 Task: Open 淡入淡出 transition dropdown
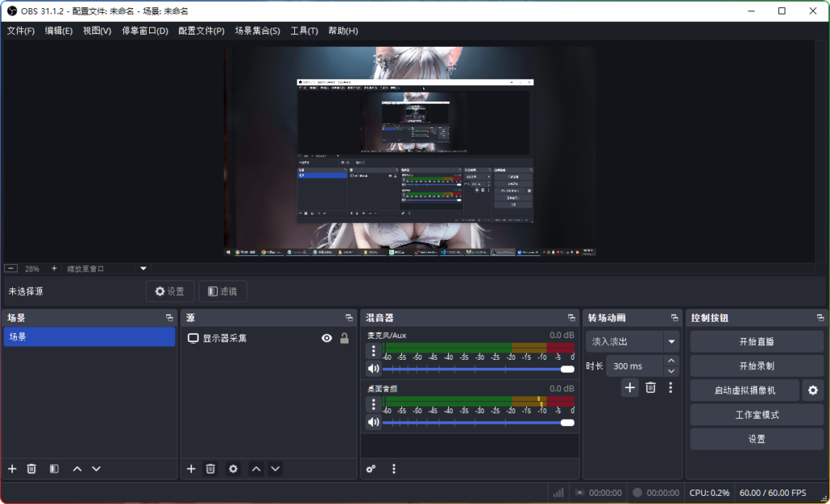(632, 341)
